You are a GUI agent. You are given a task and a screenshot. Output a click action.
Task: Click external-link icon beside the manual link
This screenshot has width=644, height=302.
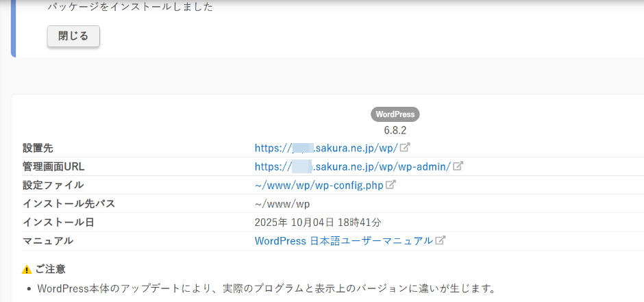[441, 240]
